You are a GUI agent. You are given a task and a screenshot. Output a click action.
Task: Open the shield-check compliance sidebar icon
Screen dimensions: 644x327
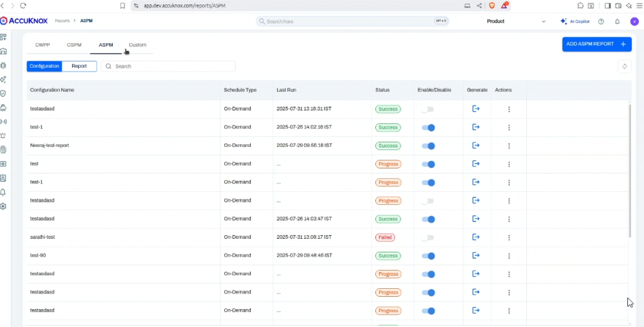tap(3, 93)
